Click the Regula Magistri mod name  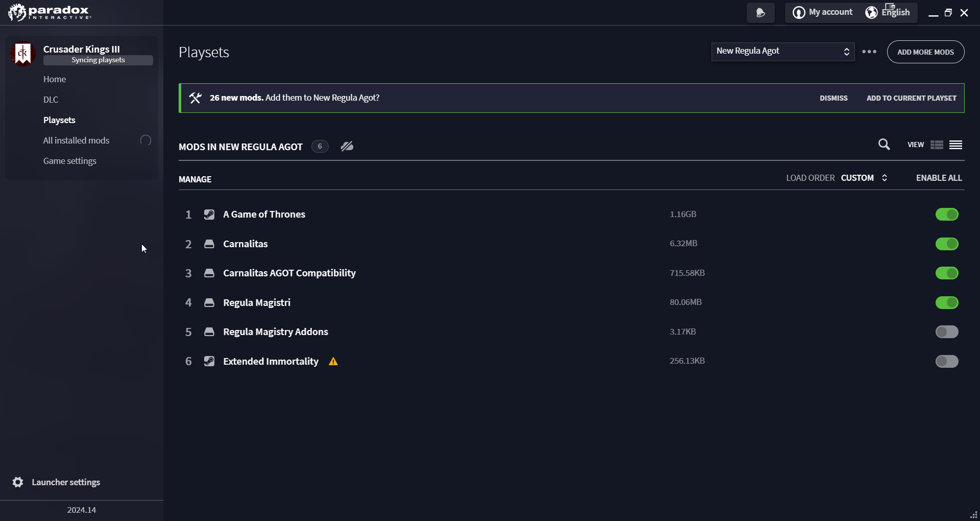(x=257, y=303)
